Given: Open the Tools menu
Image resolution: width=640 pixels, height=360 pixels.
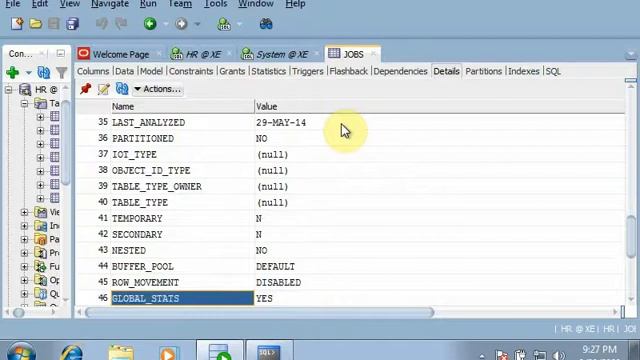Looking at the screenshot, I should (215, 4).
